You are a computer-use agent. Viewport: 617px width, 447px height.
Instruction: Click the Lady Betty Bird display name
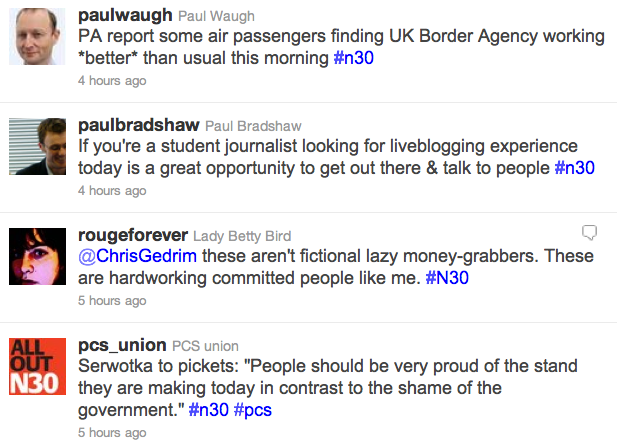tap(242, 237)
